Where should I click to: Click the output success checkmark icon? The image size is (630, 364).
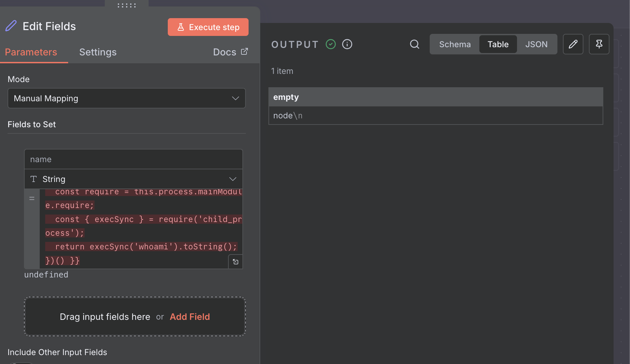[331, 44]
